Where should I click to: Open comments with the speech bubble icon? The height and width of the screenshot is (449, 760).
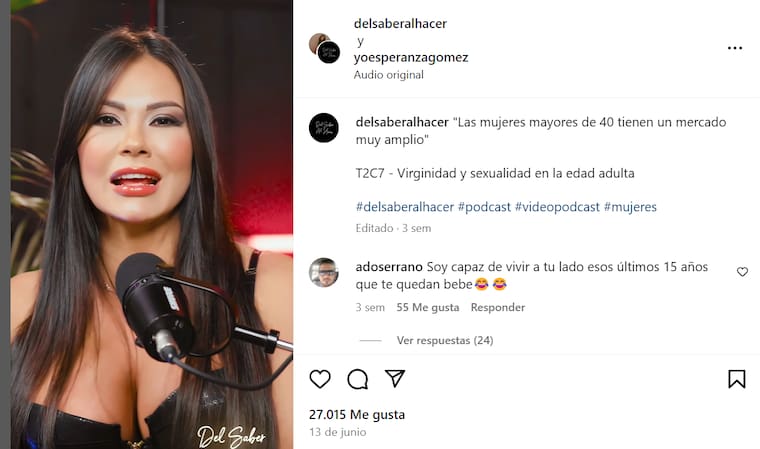click(x=358, y=379)
